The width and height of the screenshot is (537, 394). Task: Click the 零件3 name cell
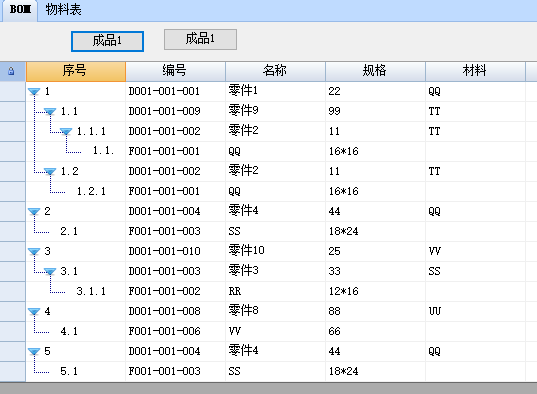pos(275,271)
